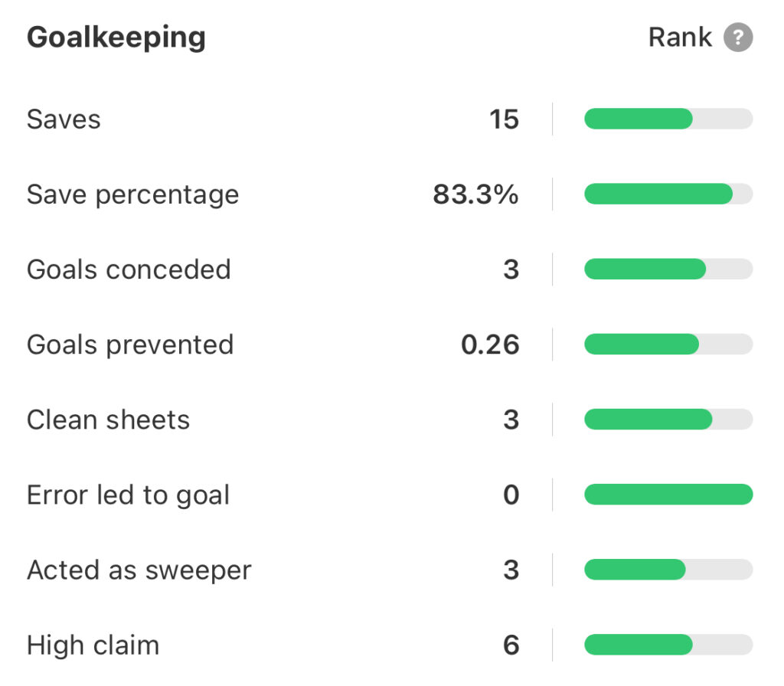Image resolution: width=784 pixels, height=686 pixels.
Task: Click the High claim rank bar
Action: [x=668, y=645]
